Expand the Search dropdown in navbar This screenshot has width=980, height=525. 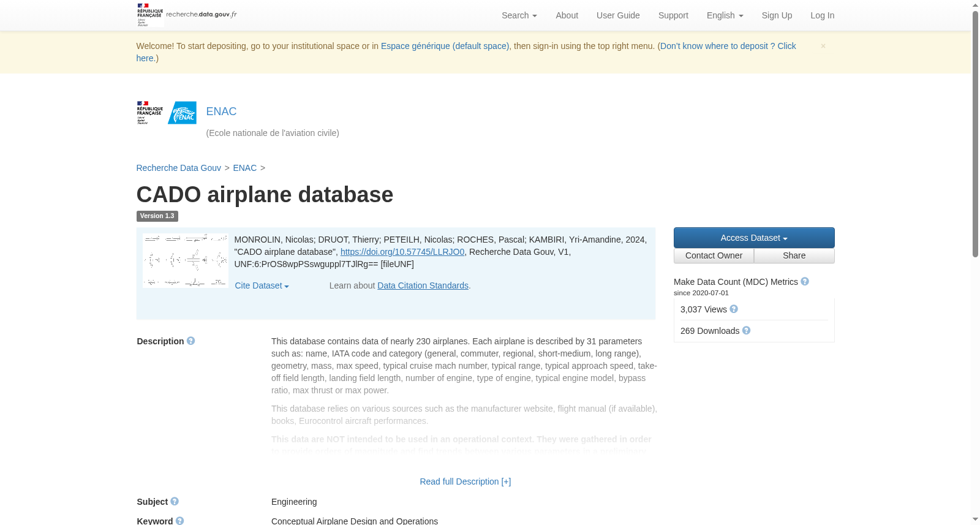pyautogui.click(x=519, y=15)
